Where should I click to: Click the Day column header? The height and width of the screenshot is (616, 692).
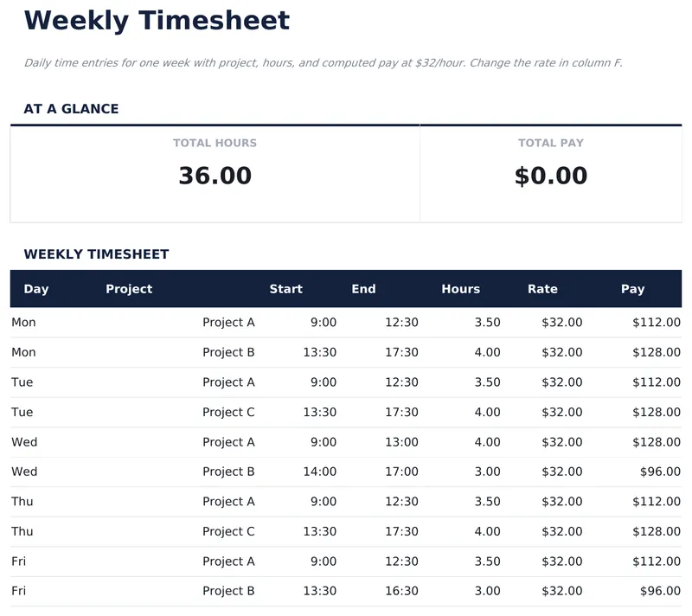(x=36, y=289)
